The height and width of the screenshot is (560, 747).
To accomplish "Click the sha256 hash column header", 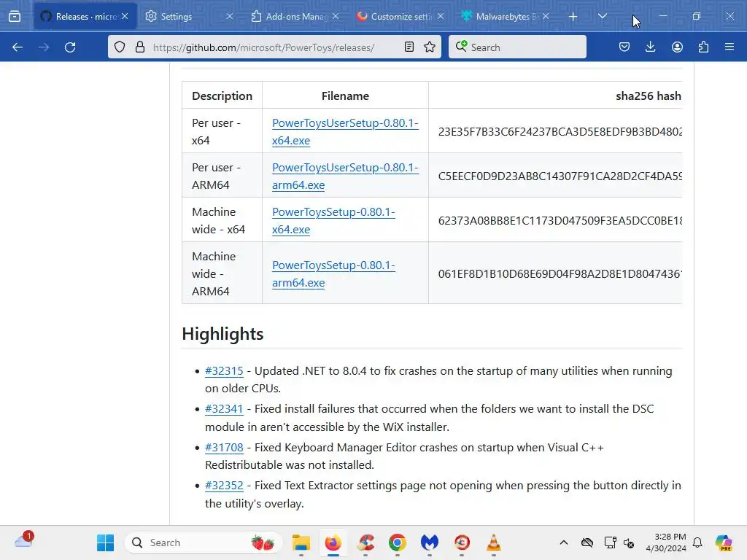I will click(x=648, y=96).
